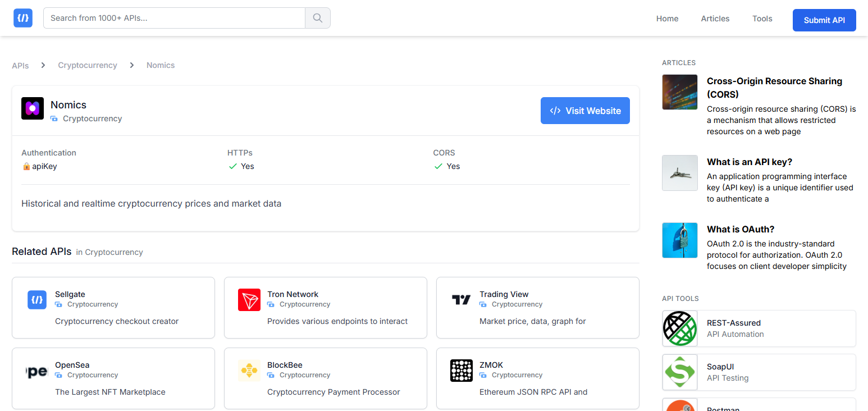
Task: Click the green check under HTTPs
Action: 233,166
